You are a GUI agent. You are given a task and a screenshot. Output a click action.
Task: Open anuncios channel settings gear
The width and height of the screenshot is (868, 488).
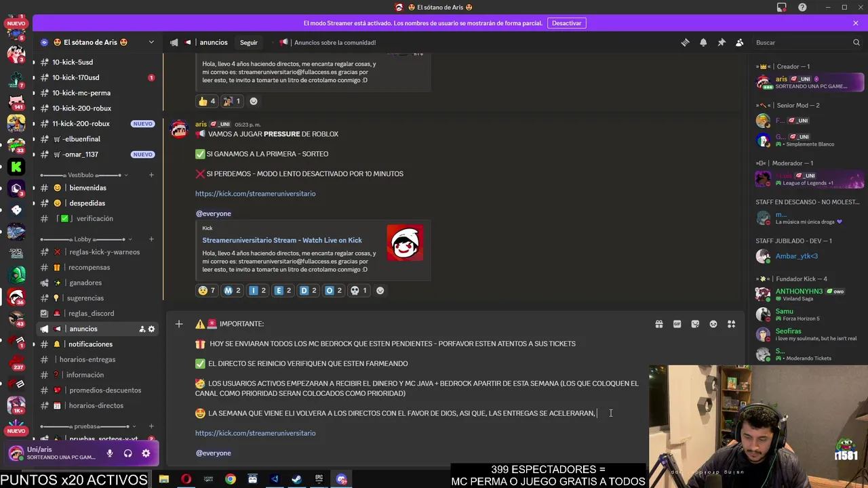[151, 329]
